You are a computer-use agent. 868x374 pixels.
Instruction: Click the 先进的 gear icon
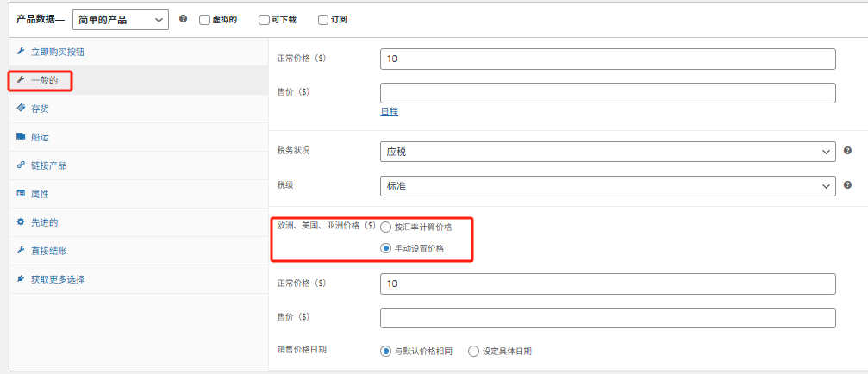coord(21,222)
